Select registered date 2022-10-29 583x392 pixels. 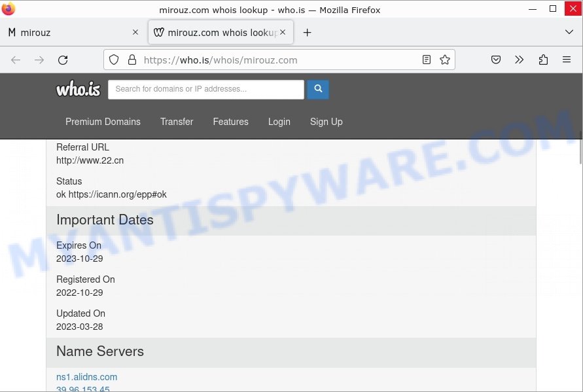click(80, 293)
